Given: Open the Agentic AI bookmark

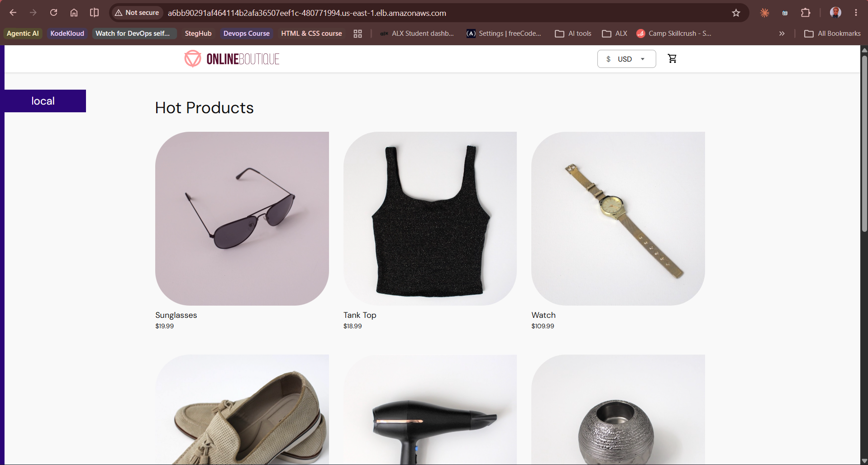Looking at the screenshot, I should tap(23, 34).
